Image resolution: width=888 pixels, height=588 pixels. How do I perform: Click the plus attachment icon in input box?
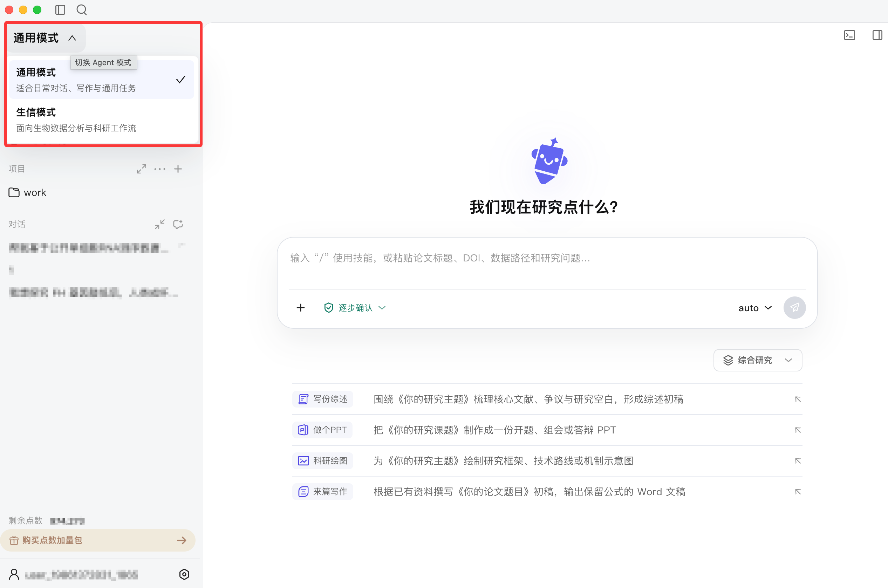[301, 308]
